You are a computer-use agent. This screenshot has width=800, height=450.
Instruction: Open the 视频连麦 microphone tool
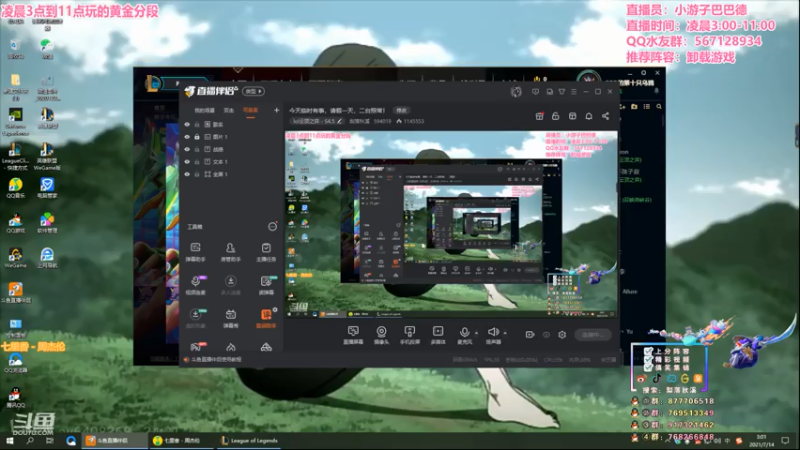pos(195,285)
